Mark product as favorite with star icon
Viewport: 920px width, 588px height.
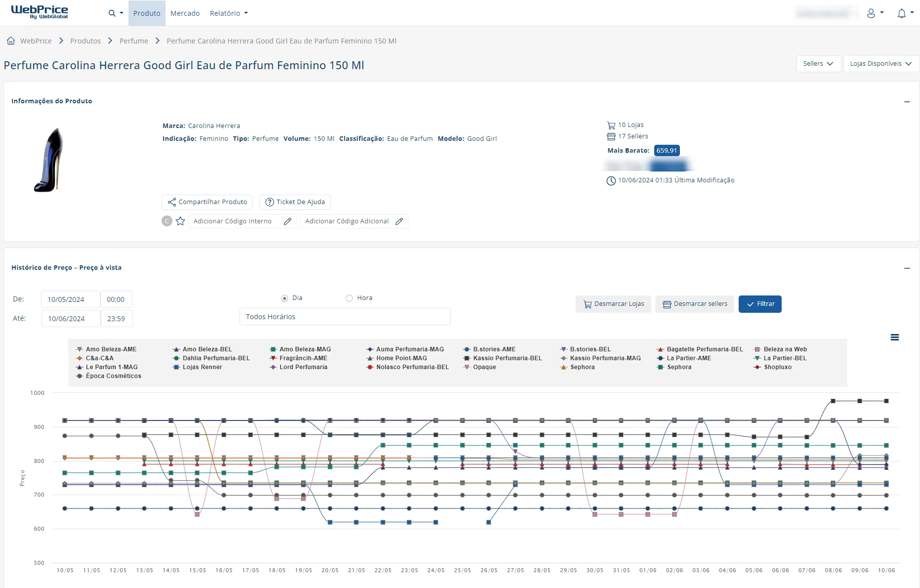coord(180,221)
